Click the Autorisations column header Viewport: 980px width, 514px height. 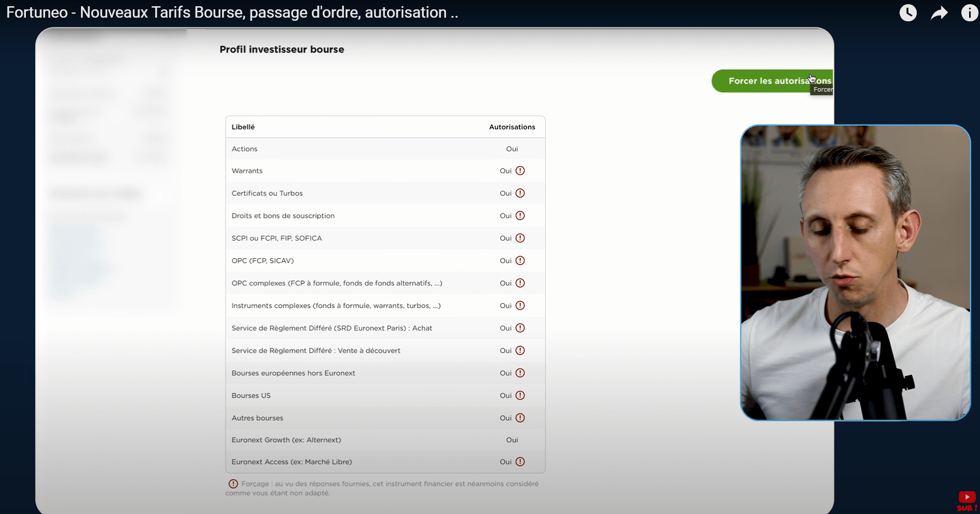click(x=512, y=127)
